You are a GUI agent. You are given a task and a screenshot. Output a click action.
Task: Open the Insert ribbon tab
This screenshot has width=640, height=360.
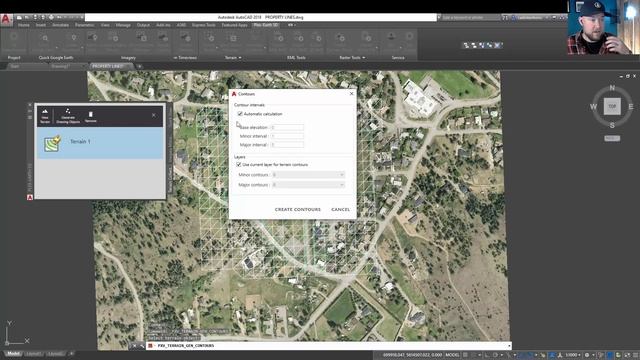(x=41, y=25)
